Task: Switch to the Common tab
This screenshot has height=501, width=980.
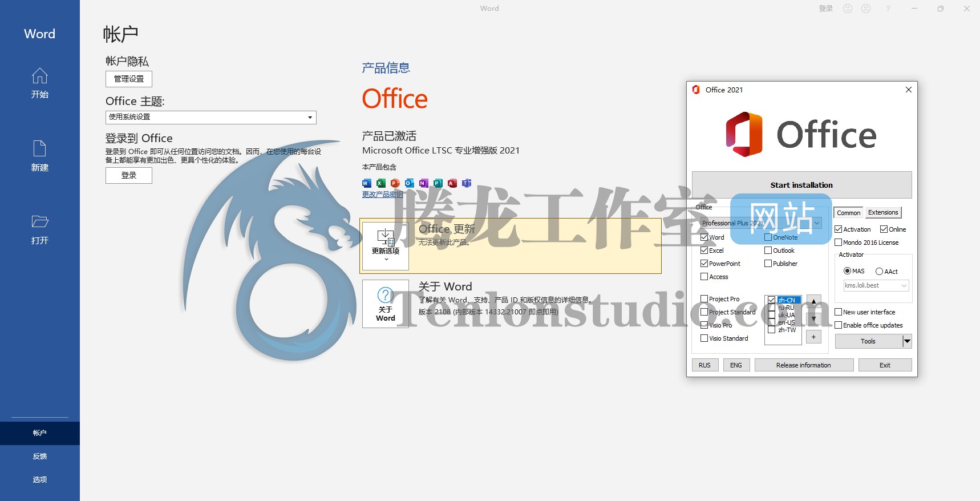Action: pyautogui.click(x=849, y=213)
